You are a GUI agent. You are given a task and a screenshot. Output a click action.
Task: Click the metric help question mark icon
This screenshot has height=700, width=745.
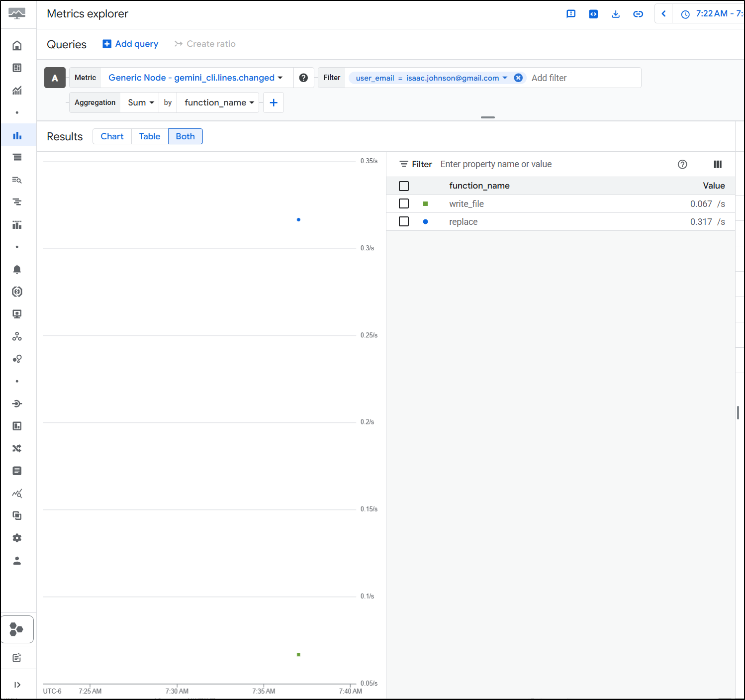pos(303,78)
